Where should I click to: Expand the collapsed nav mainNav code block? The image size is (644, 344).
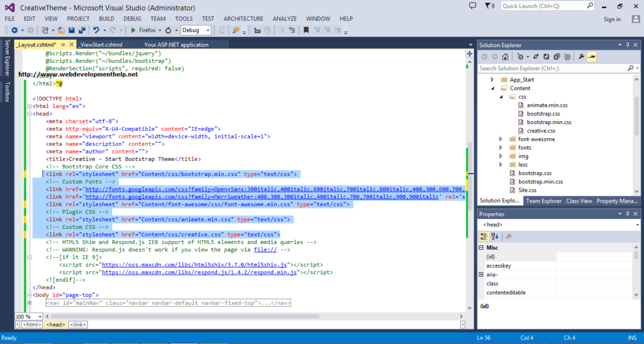tap(30, 303)
